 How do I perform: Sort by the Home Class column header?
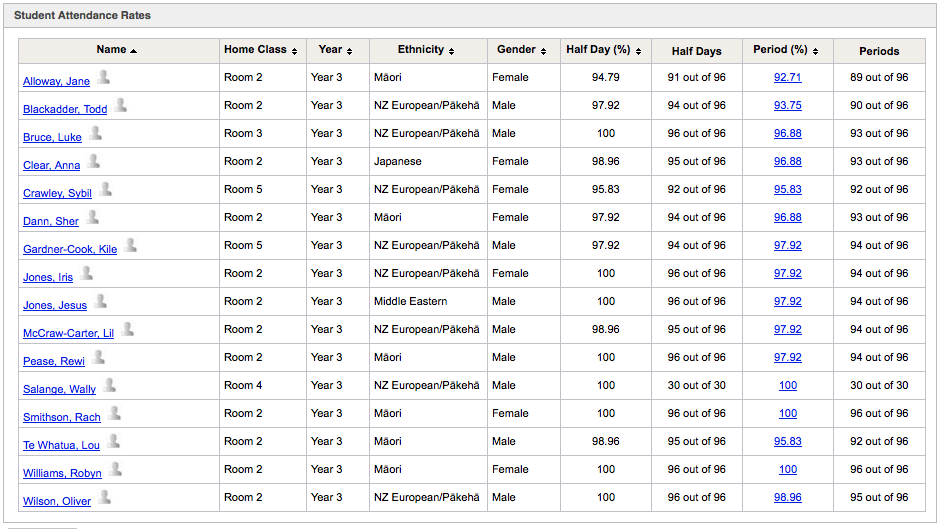[260, 50]
